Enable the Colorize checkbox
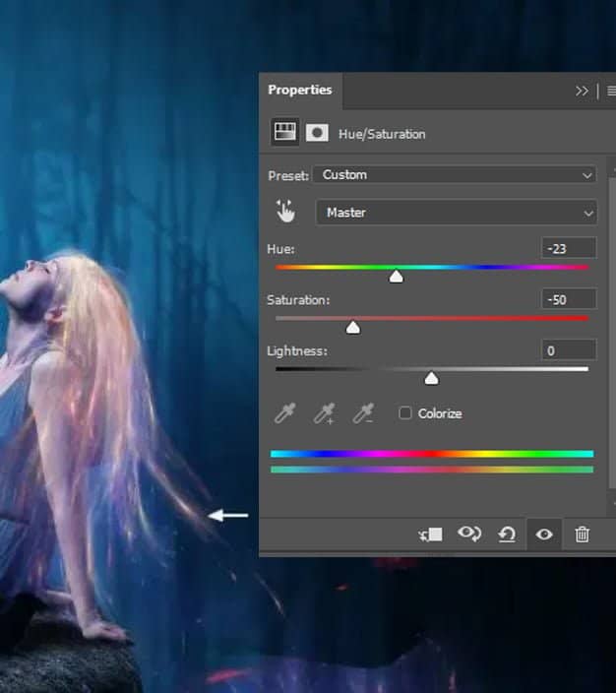The height and width of the screenshot is (693, 616). (x=405, y=413)
